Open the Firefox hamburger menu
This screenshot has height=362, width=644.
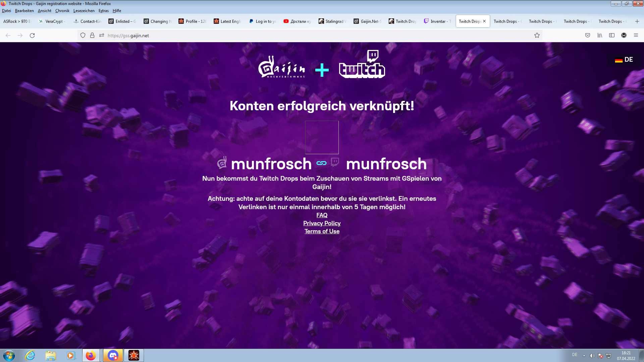click(636, 36)
